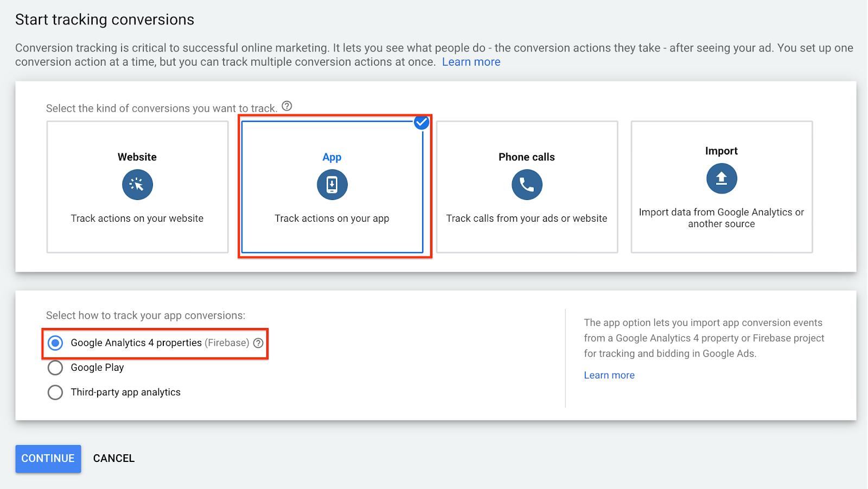Screen dimensions: 868x489
Task: Click the blue checkmark on App card
Action: point(422,123)
